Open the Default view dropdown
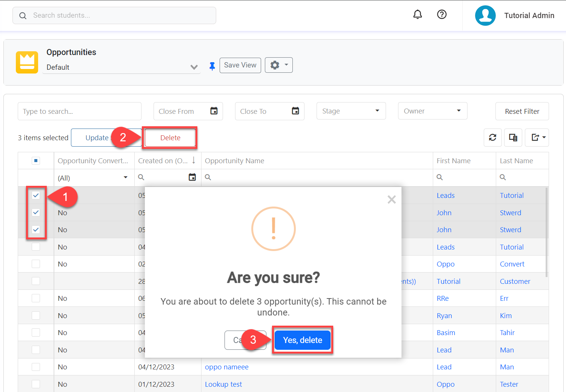 (x=121, y=67)
